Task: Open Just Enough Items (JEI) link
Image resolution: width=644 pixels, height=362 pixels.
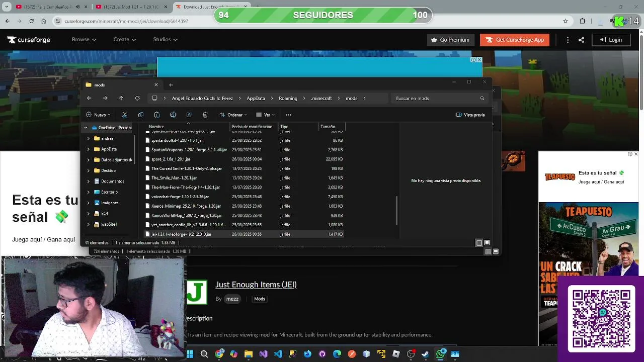Action: (256, 285)
